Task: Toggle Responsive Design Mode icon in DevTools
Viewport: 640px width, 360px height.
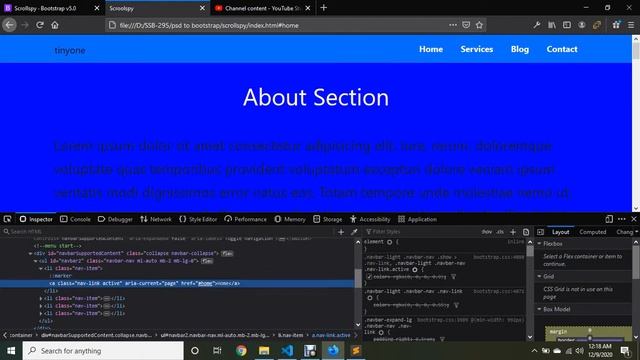Action: coord(609,219)
